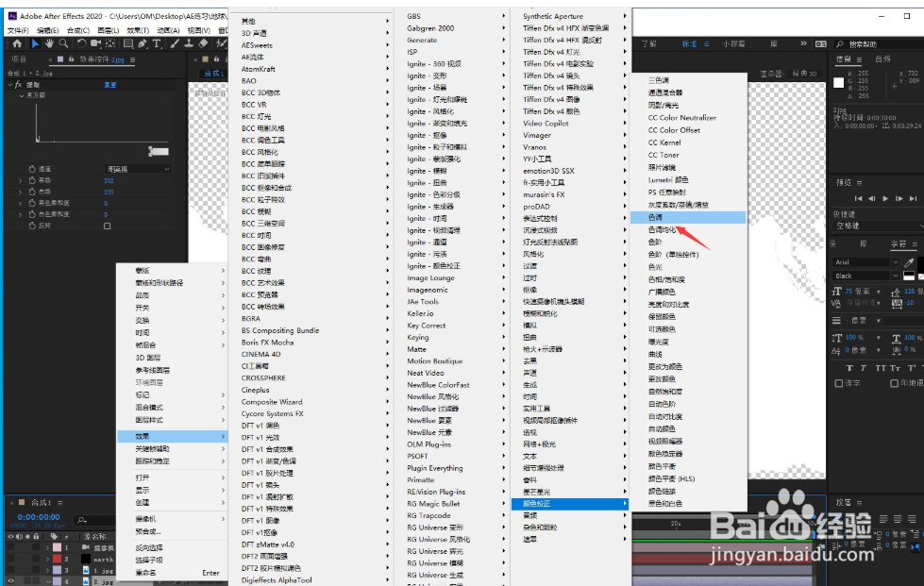The height and width of the screenshot is (586, 924).
Task: Click the Faux Bold T style icon
Action: 849,367
